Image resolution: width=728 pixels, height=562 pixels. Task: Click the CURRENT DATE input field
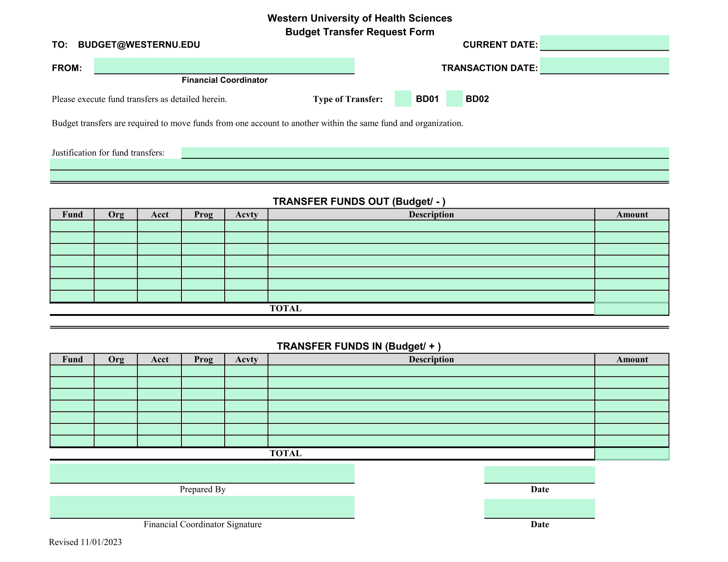[604, 43]
